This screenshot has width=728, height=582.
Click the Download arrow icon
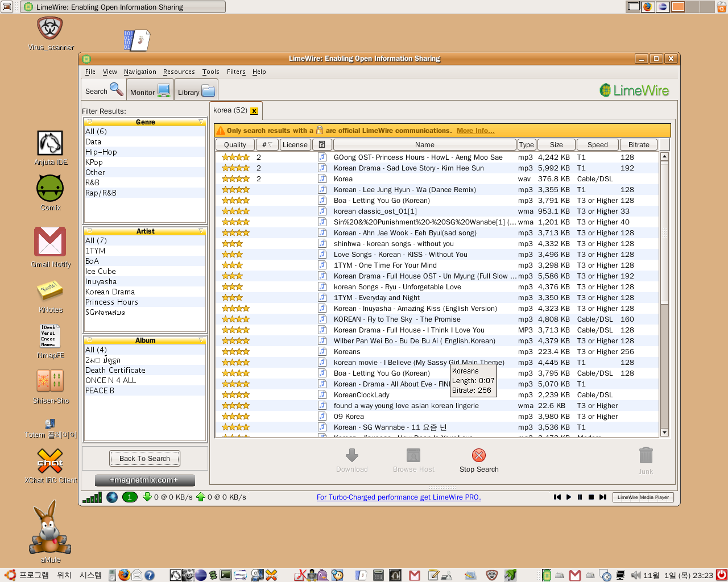click(352, 455)
